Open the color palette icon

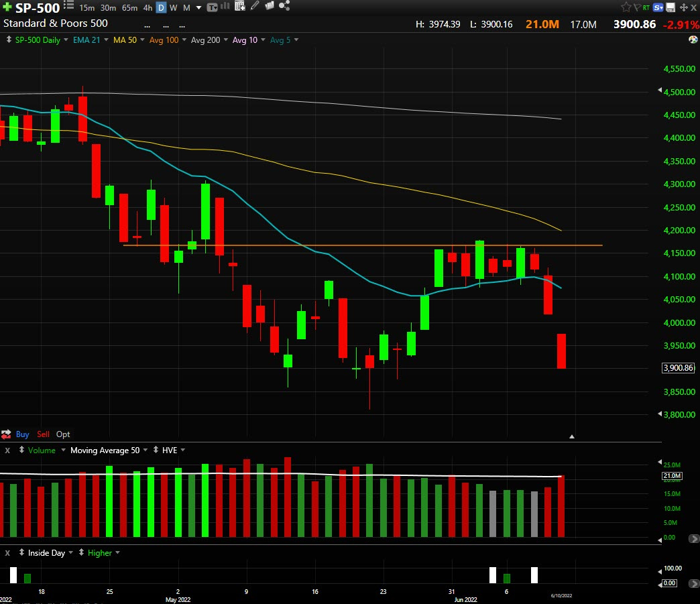click(693, 40)
